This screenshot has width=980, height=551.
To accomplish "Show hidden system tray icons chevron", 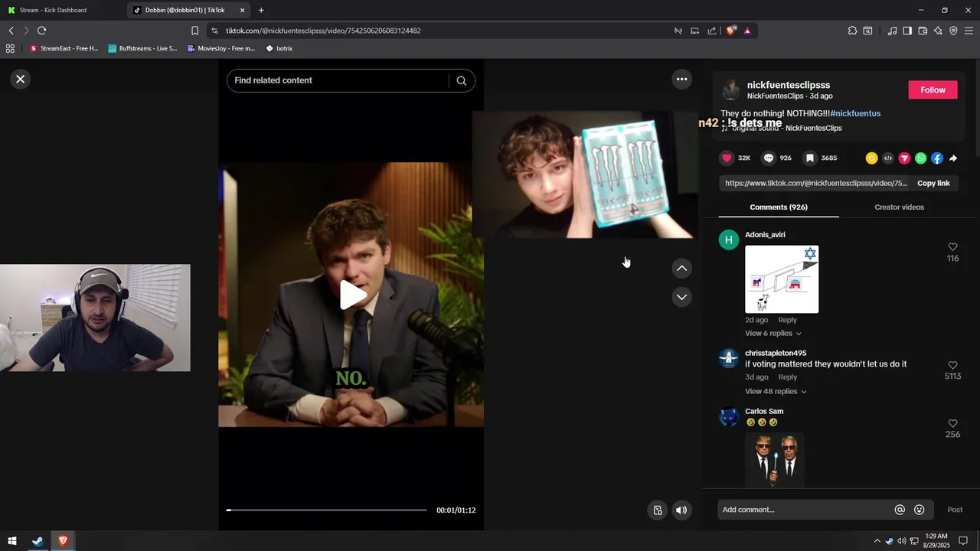I will click(x=877, y=541).
